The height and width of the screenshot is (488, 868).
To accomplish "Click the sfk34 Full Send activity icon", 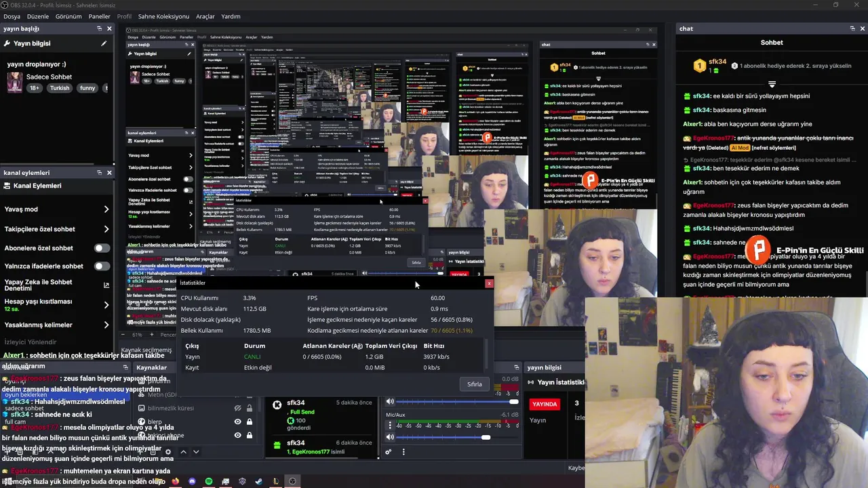I will (277, 405).
